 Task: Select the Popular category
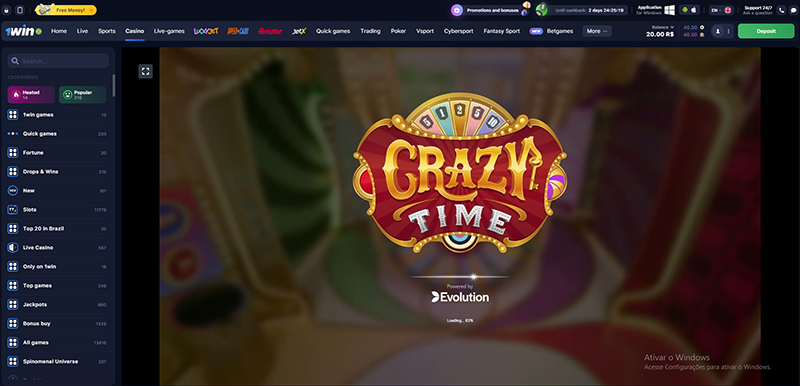83,95
